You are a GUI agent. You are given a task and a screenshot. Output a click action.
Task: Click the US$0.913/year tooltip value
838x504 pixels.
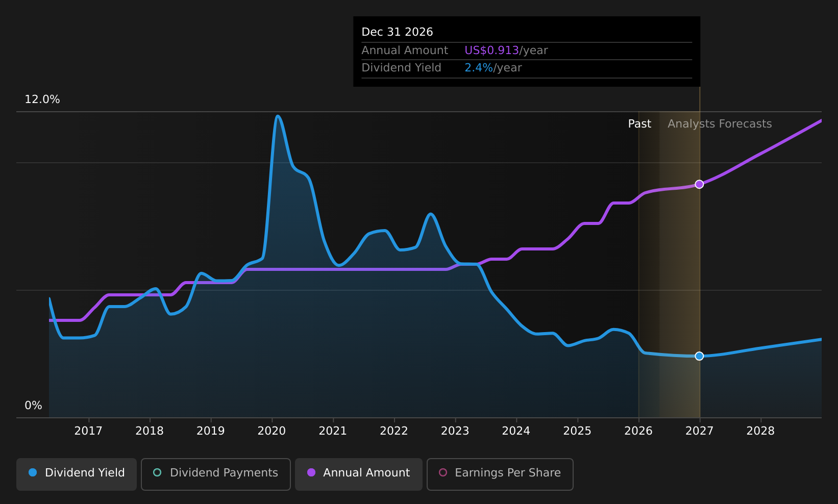[x=506, y=51]
